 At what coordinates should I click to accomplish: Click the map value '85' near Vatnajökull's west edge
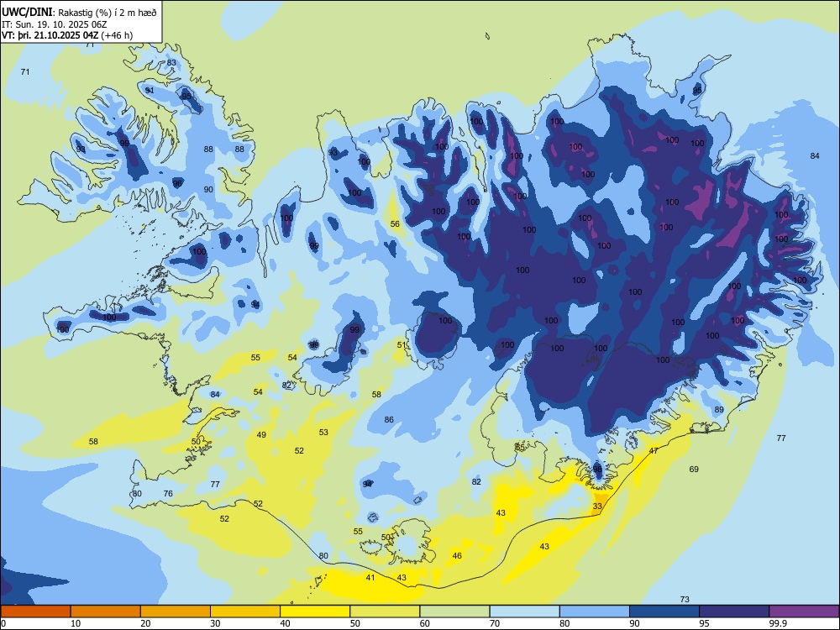520,447
